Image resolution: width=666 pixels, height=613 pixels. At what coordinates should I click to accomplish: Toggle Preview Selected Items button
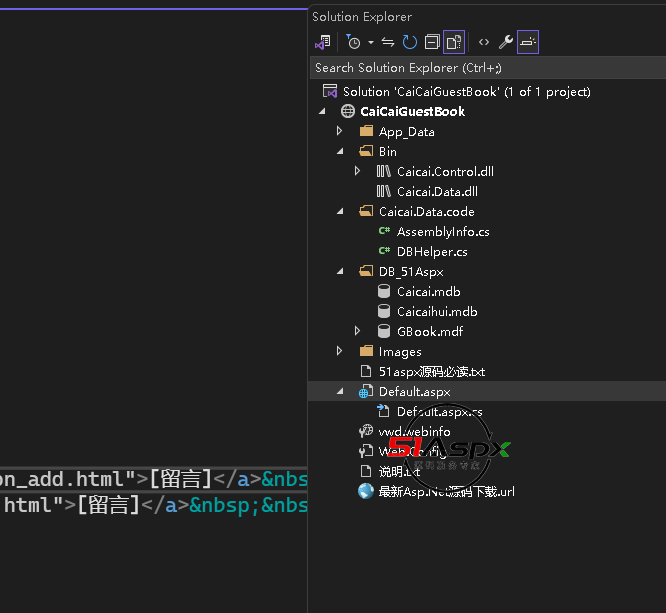528,42
